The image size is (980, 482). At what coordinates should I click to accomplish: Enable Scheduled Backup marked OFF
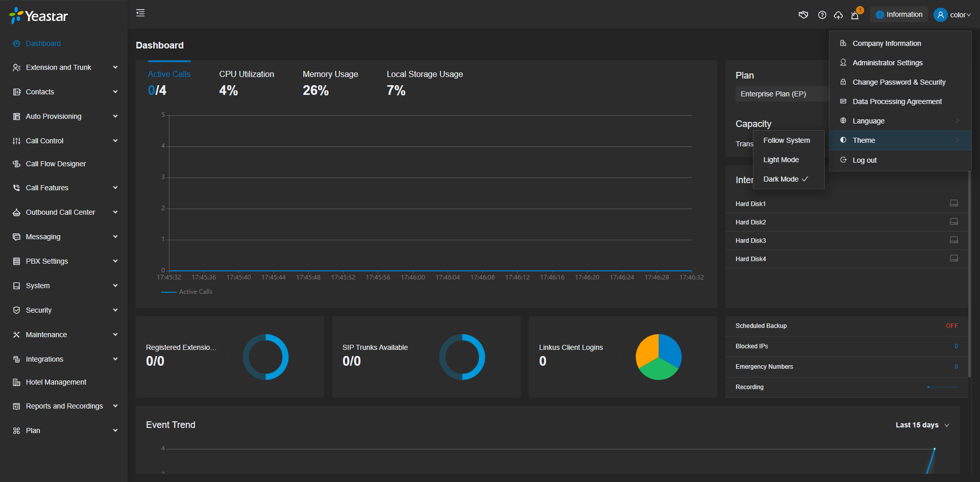point(951,325)
